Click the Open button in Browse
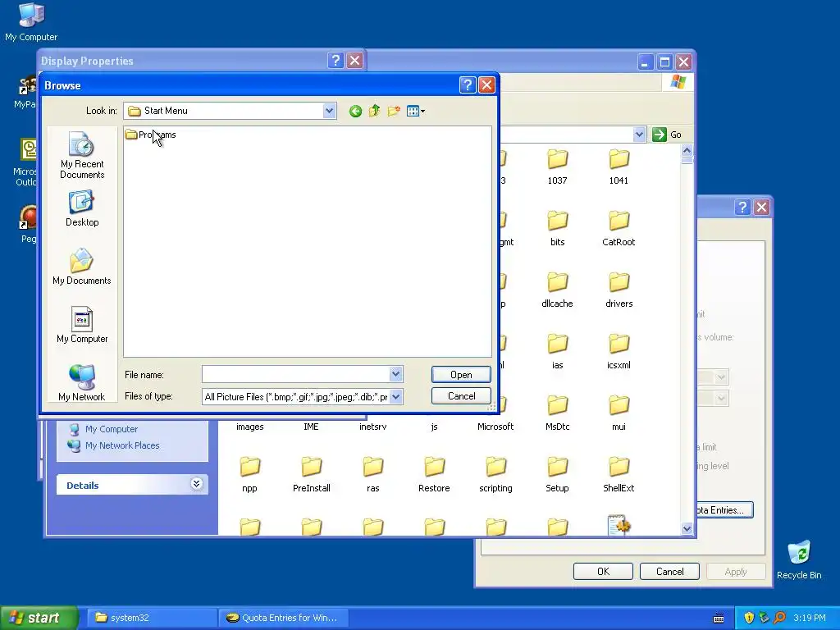The width and height of the screenshot is (840, 630). (x=461, y=374)
